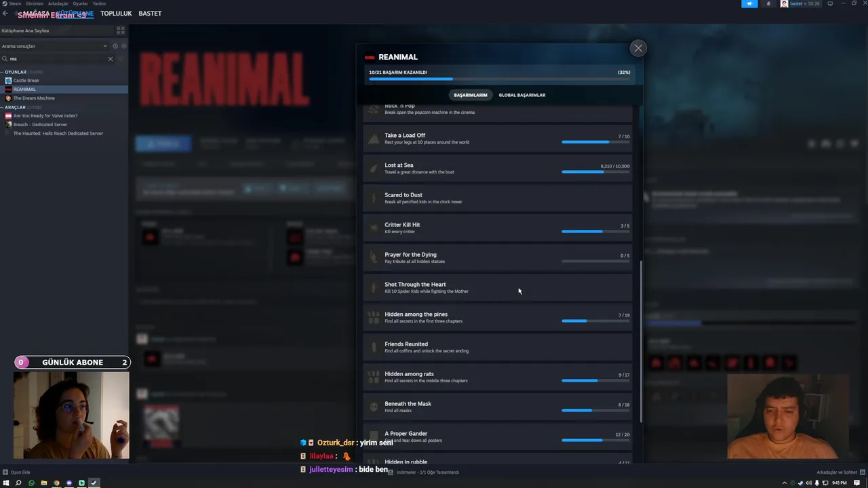Click the Dream Machine game icon

[x=8, y=98]
